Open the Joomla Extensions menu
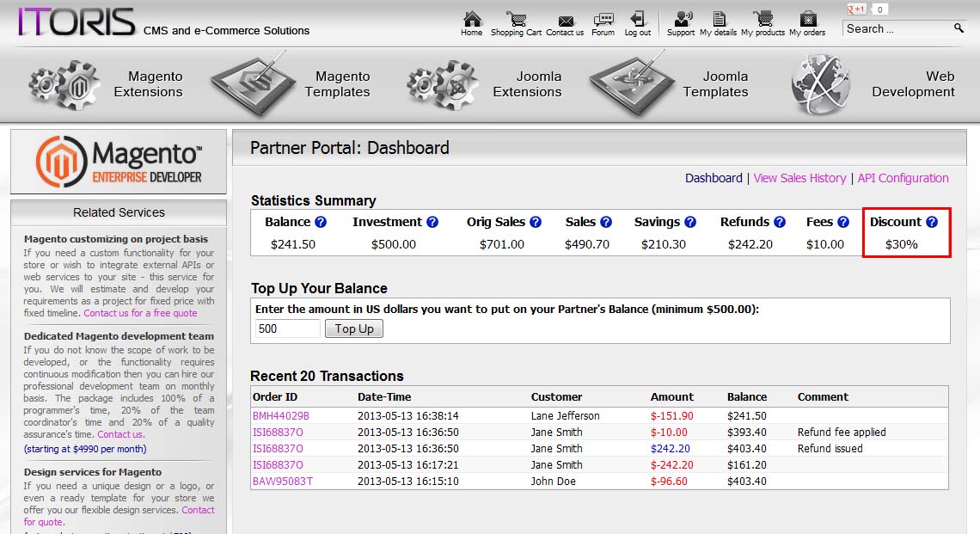The image size is (980, 534). click(x=528, y=84)
